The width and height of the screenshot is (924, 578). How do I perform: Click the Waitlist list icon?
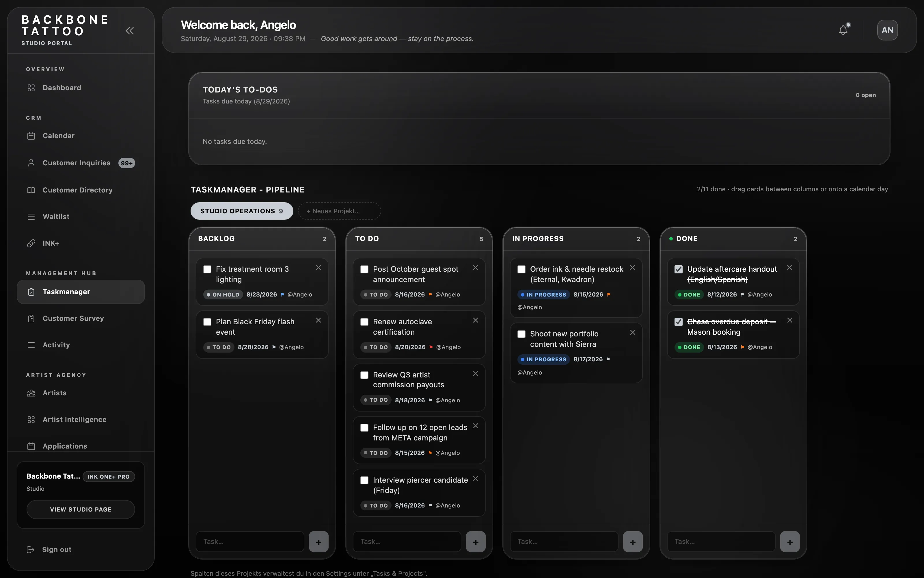coord(31,217)
